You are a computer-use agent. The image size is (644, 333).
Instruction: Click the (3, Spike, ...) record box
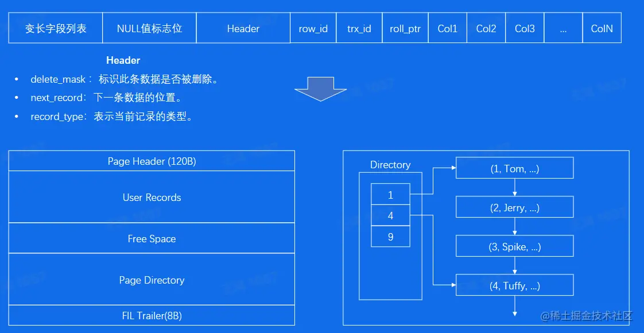pyautogui.click(x=515, y=246)
